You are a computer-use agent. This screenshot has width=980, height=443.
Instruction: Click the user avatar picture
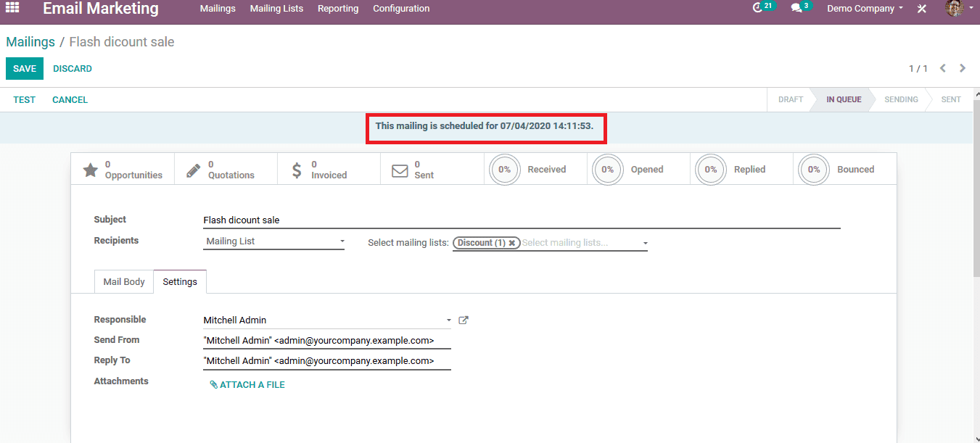pyautogui.click(x=955, y=8)
